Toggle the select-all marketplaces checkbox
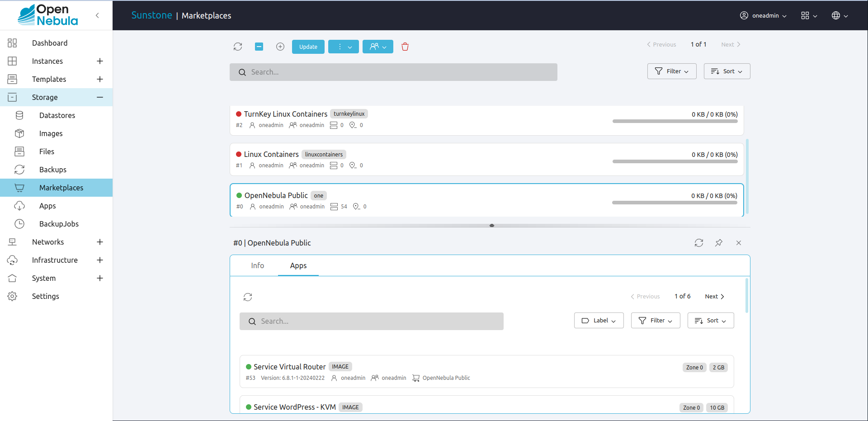 [x=259, y=47]
